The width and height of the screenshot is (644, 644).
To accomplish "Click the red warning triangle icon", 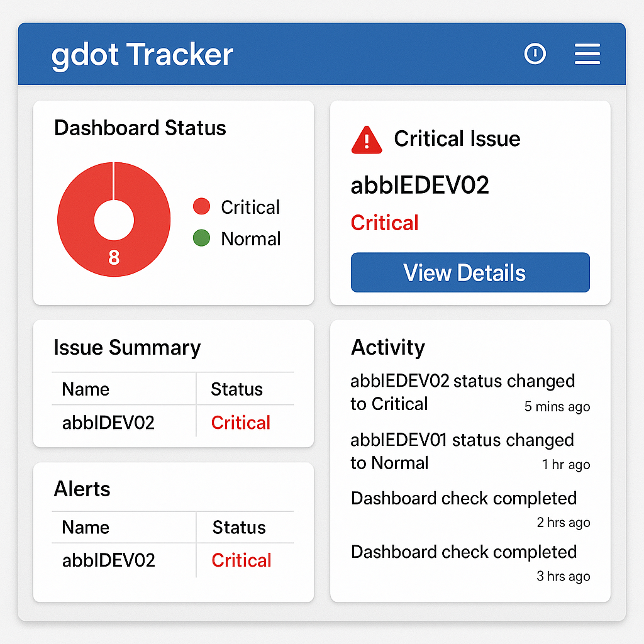I will pyautogui.click(x=366, y=140).
